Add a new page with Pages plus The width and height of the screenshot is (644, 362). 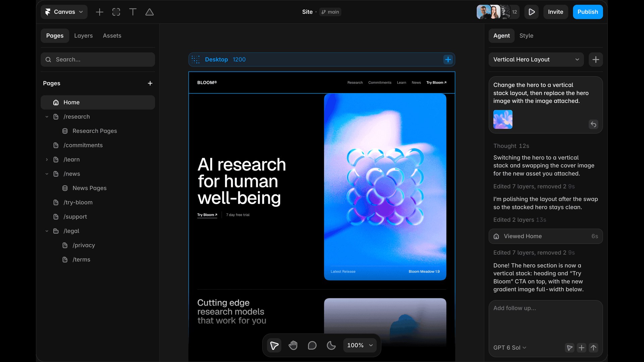click(150, 83)
